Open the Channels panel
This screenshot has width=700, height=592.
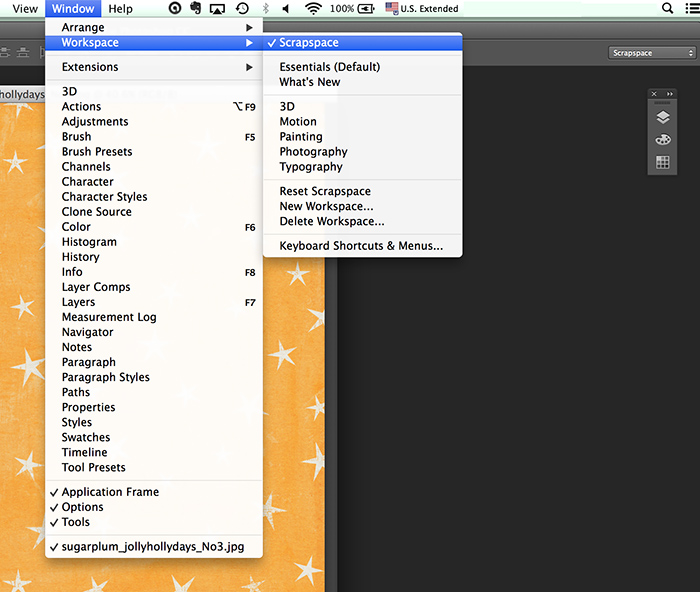(x=154, y=167)
